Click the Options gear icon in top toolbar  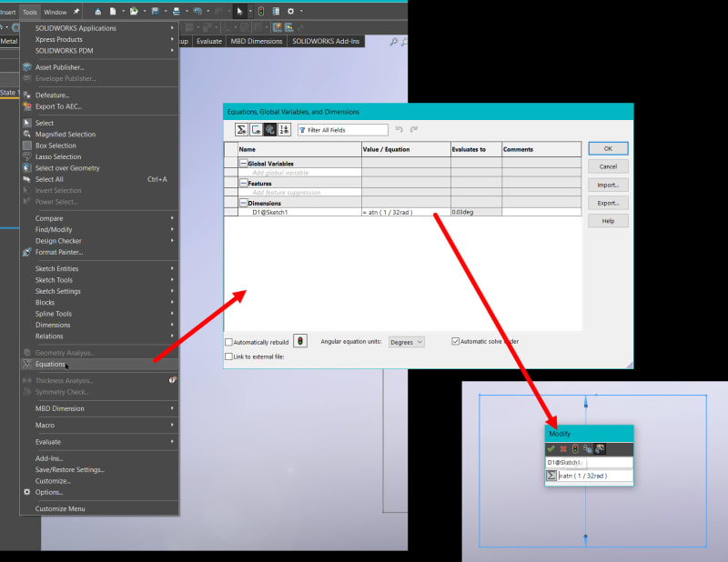point(290,11)
